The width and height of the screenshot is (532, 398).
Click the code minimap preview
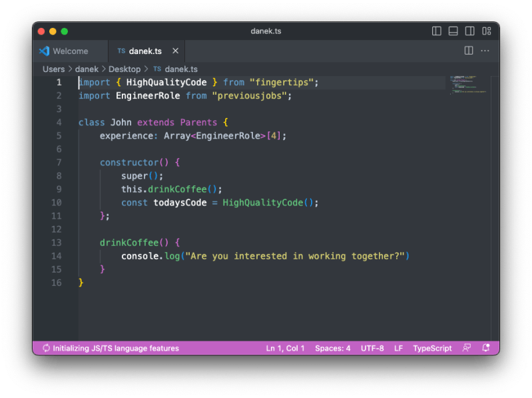tap(468, 85)
